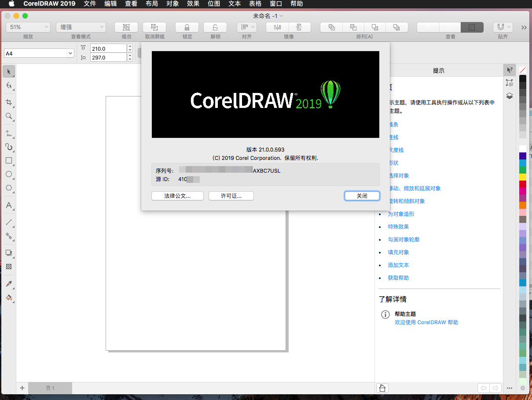Open the 欢迎使用 CorelDRAW 帮助 link
This screenshot has width=532, height=400.
[x=426, y=322]
